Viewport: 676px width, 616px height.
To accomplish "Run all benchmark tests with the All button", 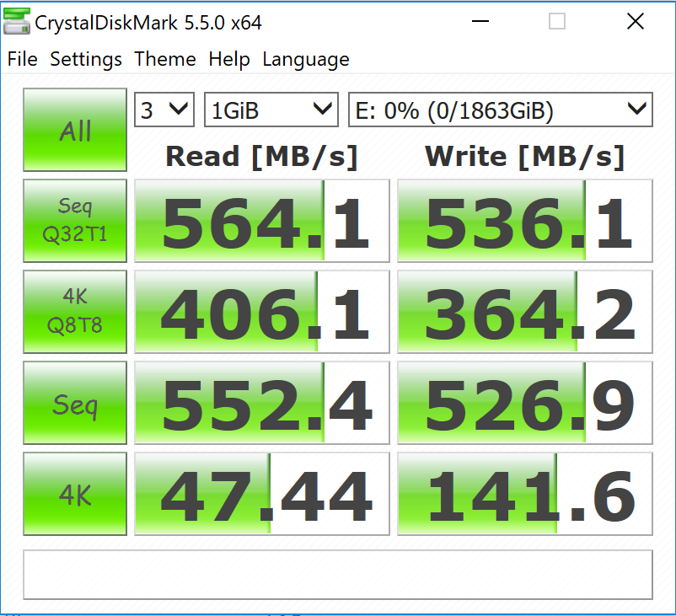I will tap(74, 130).
